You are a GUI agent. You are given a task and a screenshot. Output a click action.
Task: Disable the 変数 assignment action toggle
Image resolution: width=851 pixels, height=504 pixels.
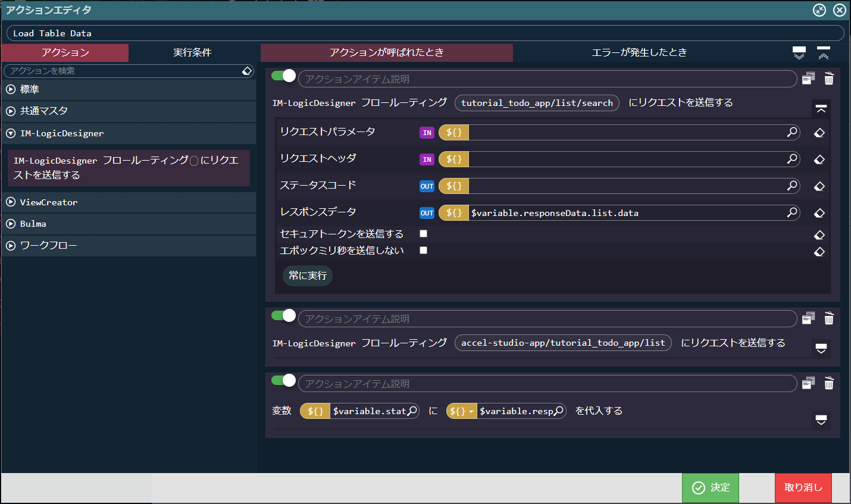(283, 380)
